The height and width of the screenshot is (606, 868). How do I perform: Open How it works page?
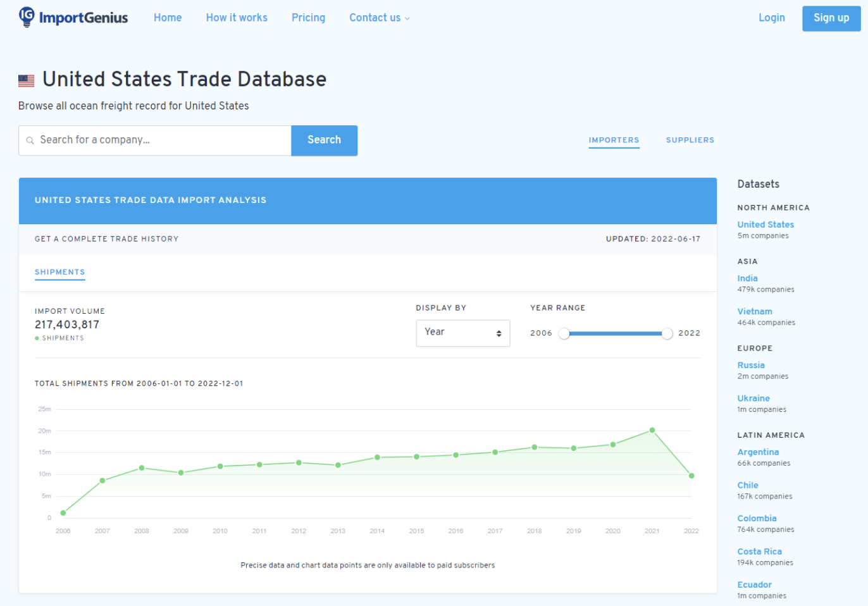237,18
